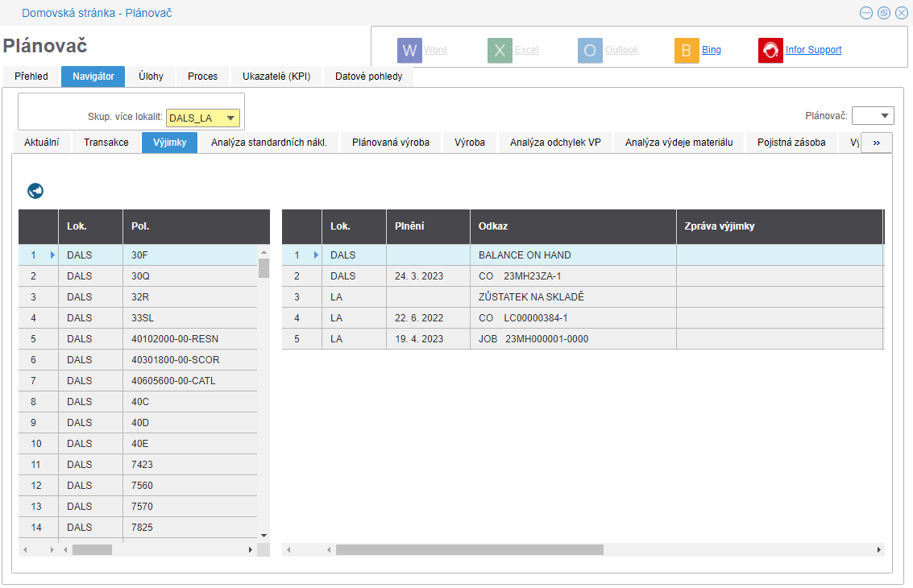Open the Proces tab
This screenshot has height=588, width=913.
click(x=202, y=77)
